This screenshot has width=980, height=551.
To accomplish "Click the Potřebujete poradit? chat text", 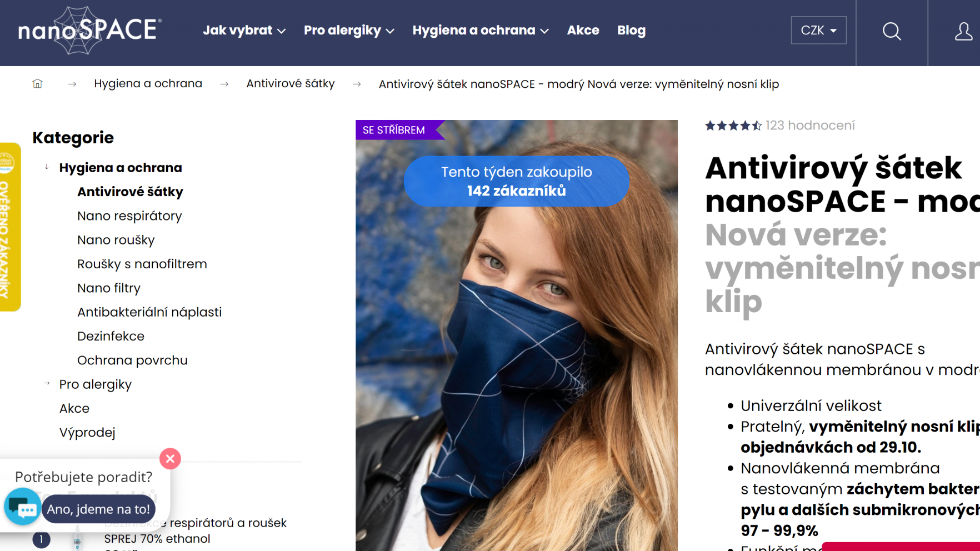I will [83, 477].
